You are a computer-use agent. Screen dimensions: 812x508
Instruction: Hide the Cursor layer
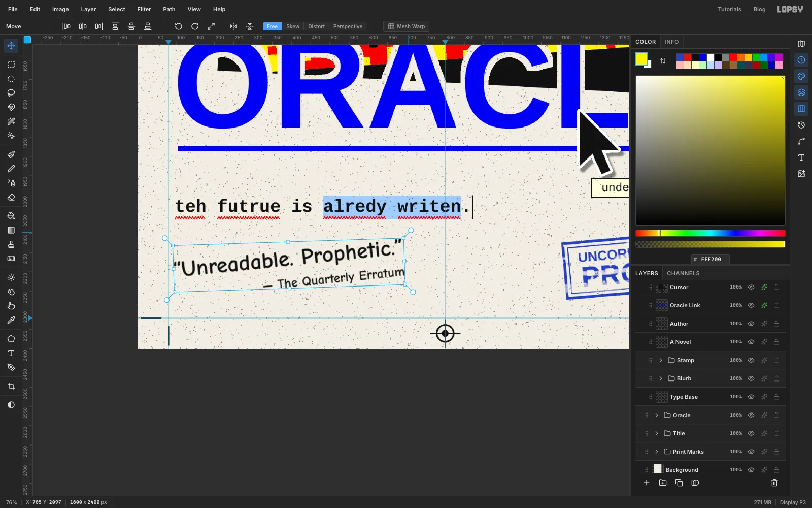click(751, 287)
